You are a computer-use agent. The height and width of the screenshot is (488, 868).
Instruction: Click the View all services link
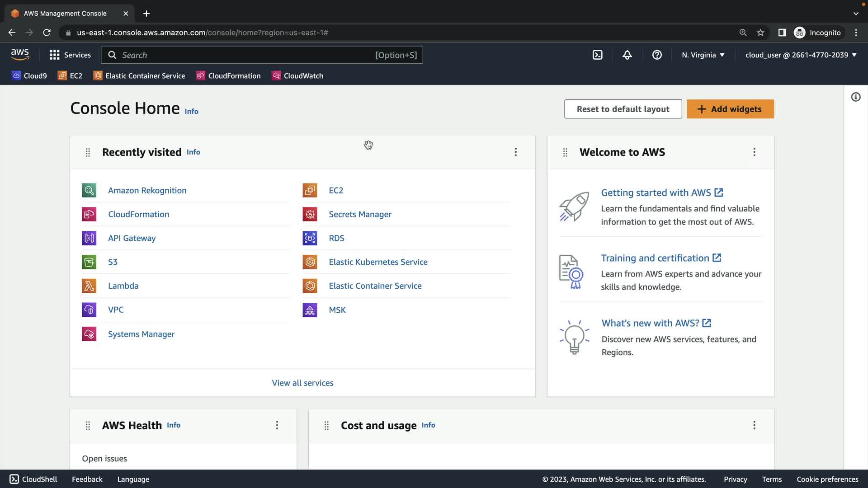302,383
